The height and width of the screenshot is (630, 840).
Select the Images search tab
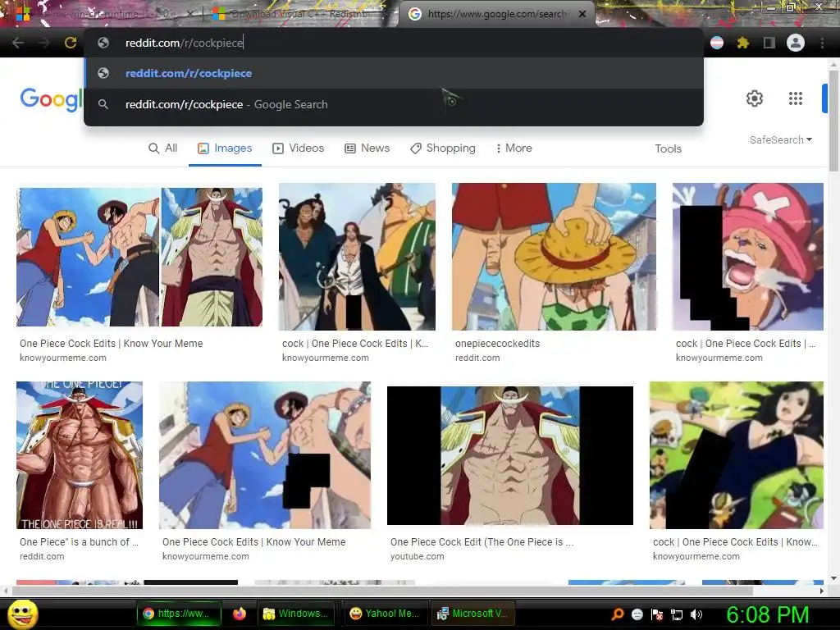[x=225, y=148]
